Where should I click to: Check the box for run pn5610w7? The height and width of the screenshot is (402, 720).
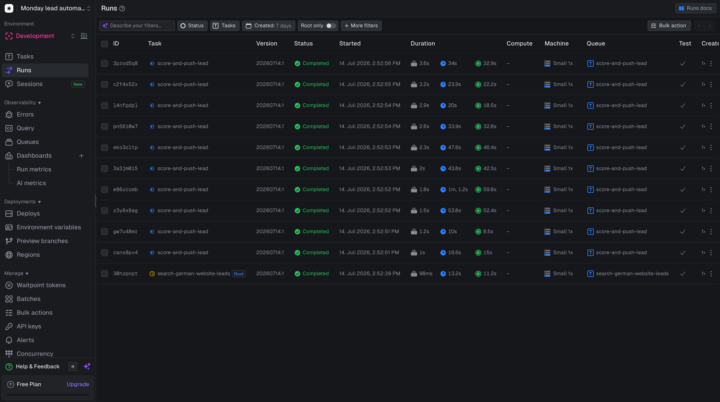click(105, 126)
